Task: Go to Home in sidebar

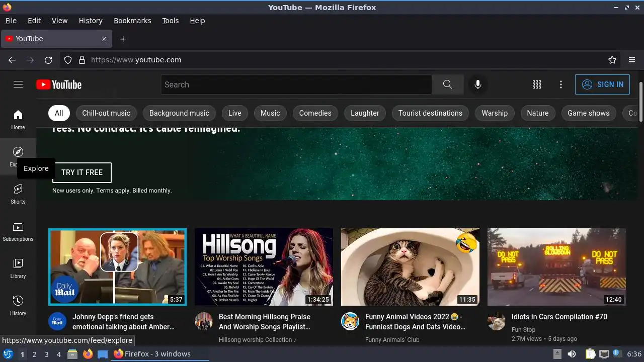Action: pos(18,120)
